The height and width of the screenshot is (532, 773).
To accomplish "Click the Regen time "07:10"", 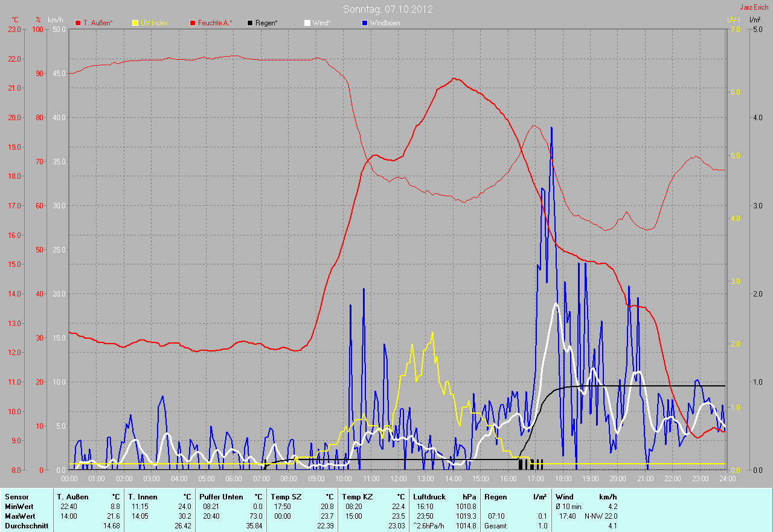I will click(x=496, y=516).
